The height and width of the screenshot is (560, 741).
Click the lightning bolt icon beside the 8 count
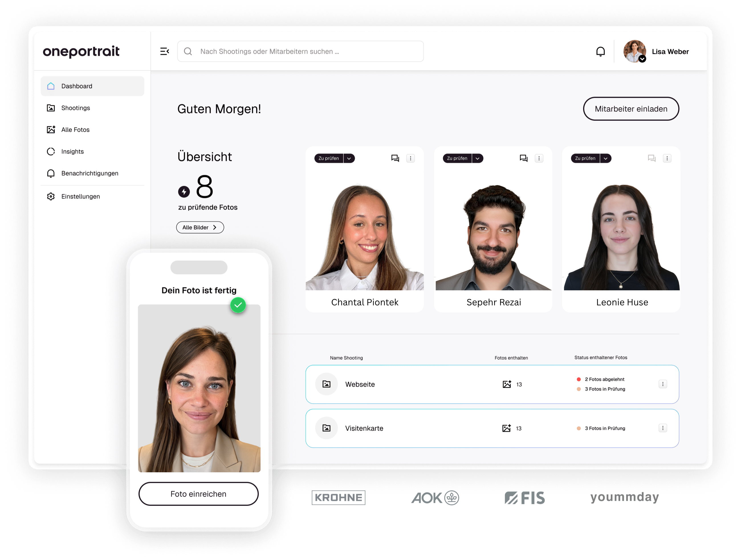tap(184, 191)
